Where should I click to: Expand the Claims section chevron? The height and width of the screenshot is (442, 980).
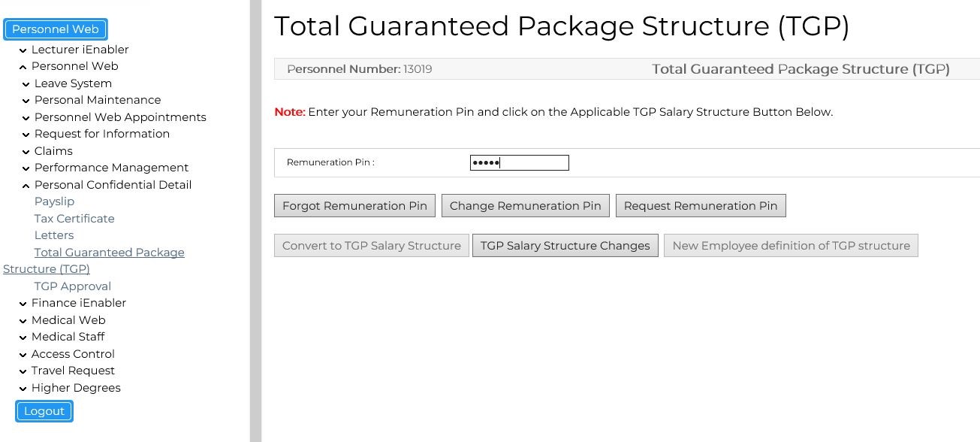pyautogui.click(x=27, y=152)
